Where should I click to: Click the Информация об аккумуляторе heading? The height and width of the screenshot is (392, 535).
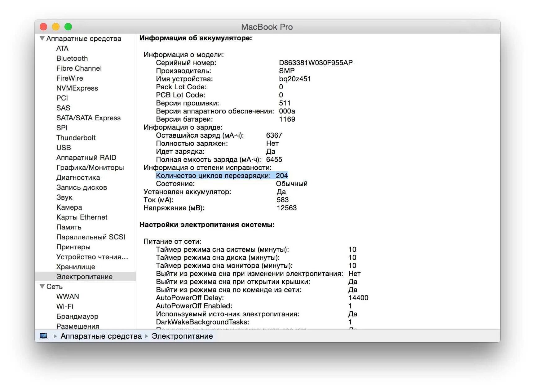click(x=196, y=38)
